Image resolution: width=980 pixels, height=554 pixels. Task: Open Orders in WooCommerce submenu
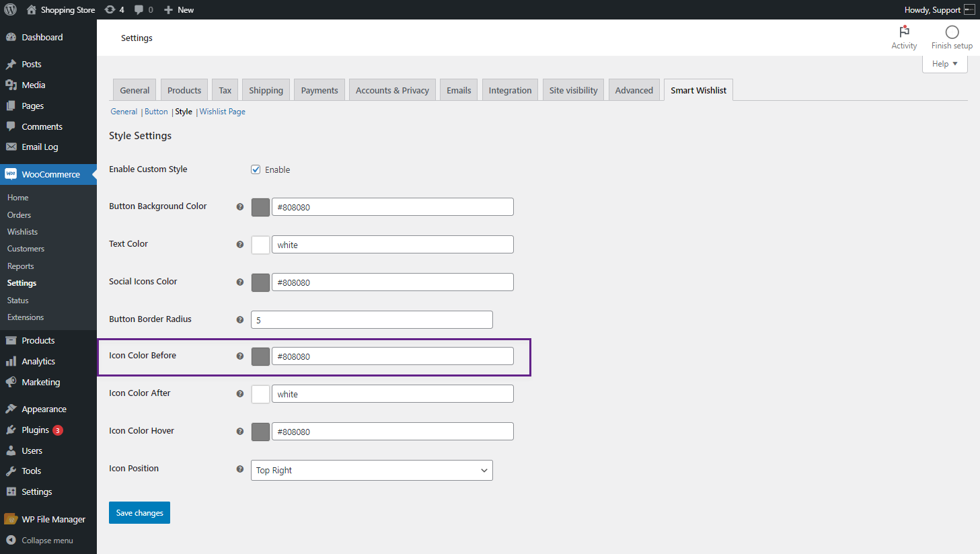coord(19,215)
